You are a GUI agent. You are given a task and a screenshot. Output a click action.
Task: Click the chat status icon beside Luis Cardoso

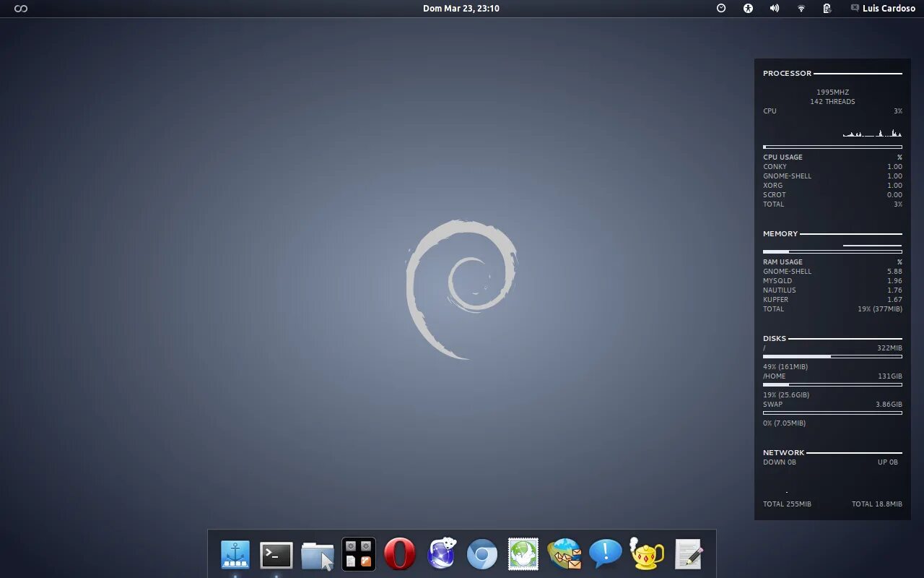pos(855,9)
